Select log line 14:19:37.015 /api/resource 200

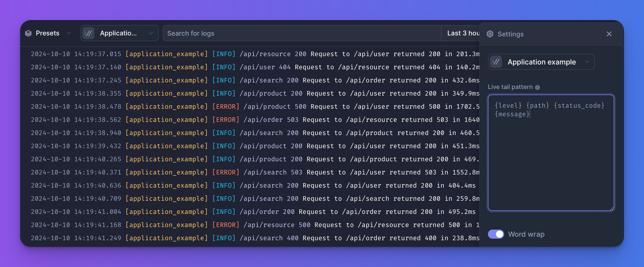pyautogui.click(x=255, y=54)
